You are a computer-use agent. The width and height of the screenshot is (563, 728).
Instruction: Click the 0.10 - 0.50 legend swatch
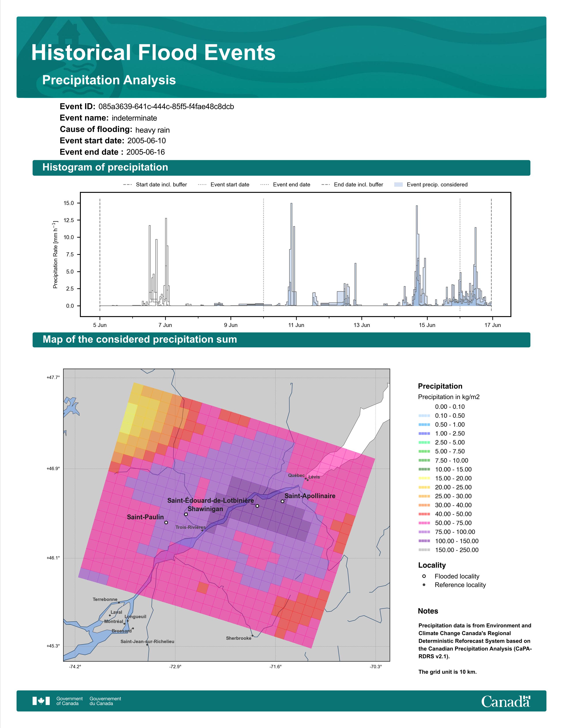pyautogui.click(x=424, y=416)
